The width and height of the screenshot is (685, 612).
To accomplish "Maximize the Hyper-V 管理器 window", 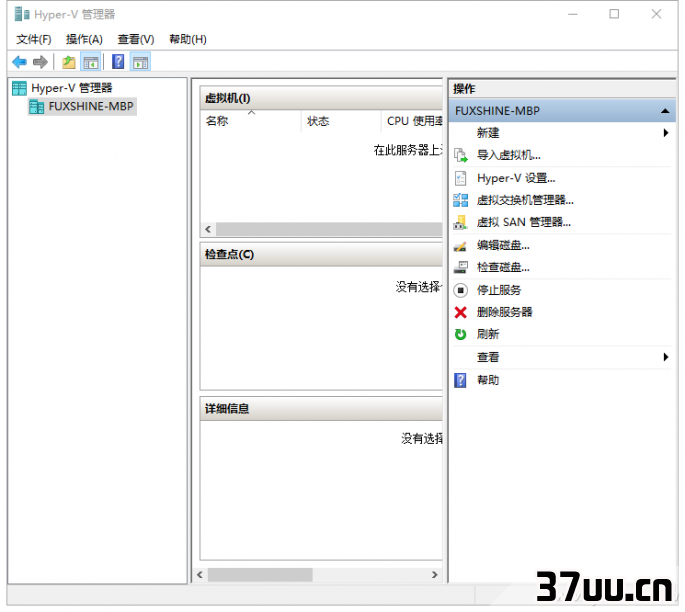I will point(614,14).
